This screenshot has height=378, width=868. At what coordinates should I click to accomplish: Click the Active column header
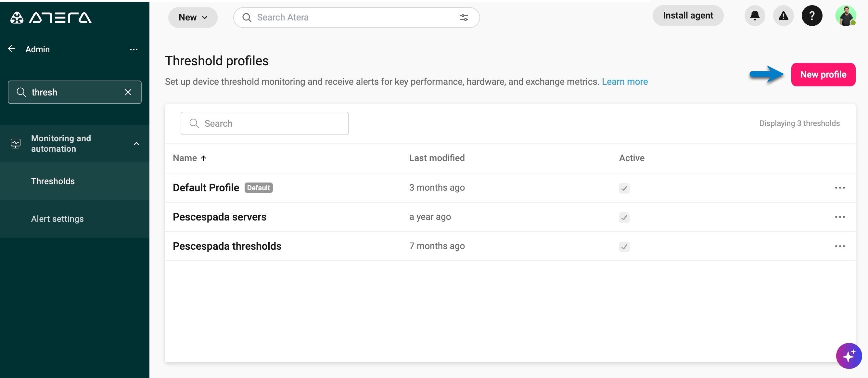click(632, 158)
